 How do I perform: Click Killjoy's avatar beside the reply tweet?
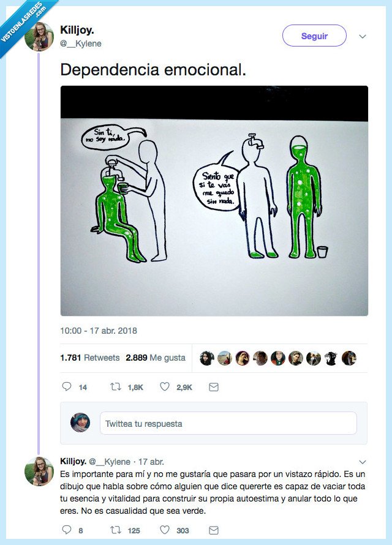(39, 472)
